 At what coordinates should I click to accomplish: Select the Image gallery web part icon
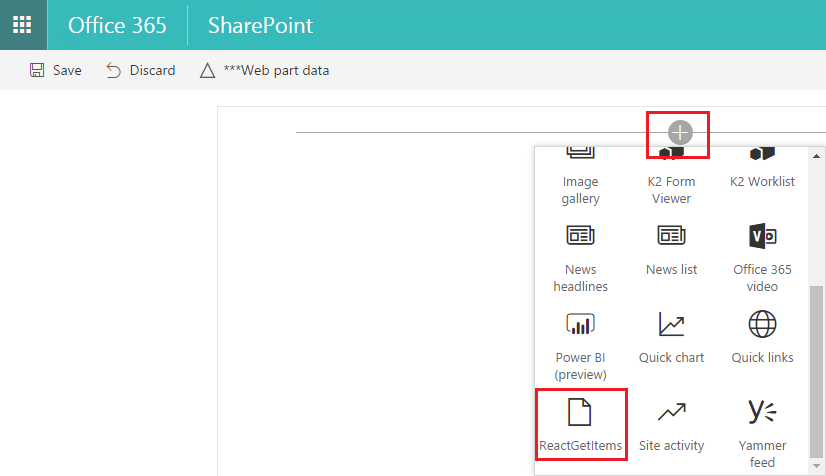coord(580,153)
